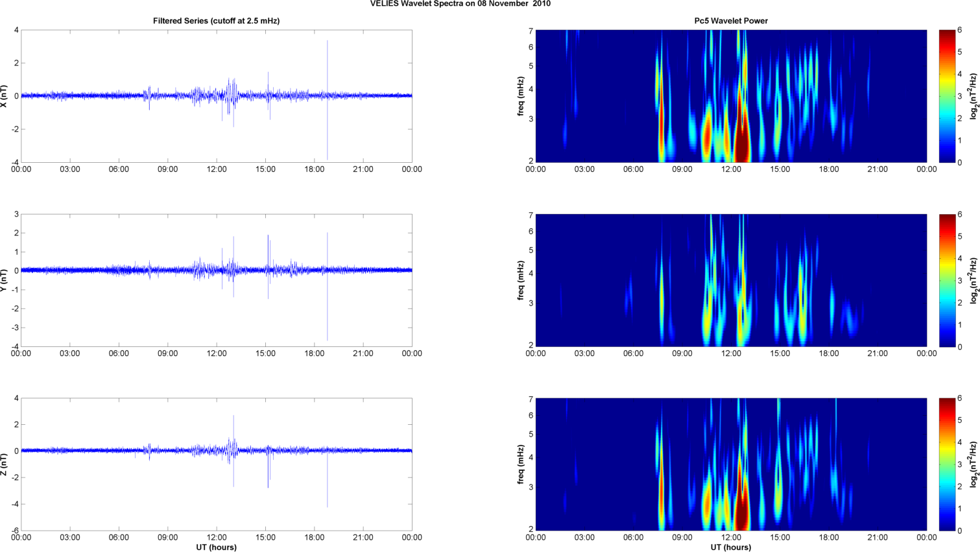Screen dimensions: 980x552
Task: Click 'UT (hours)' label under the Z wavelet spectrogram
Action: (x=731, y=547)
